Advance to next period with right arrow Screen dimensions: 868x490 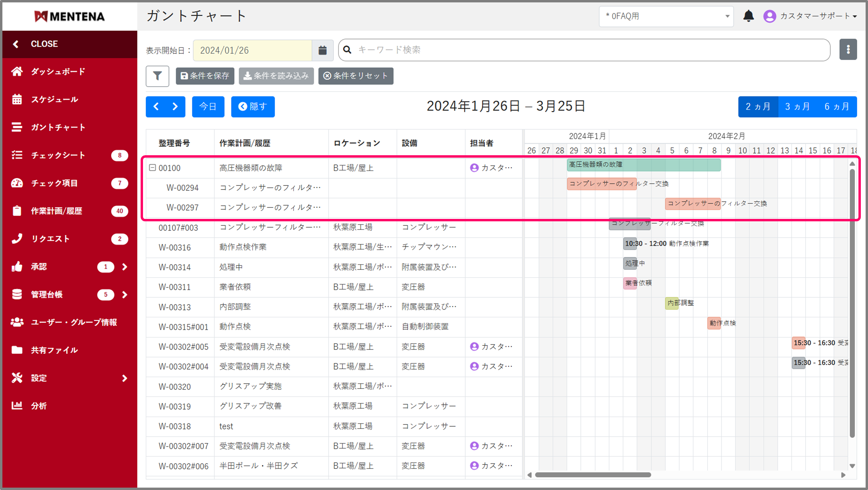click(175, 107)
